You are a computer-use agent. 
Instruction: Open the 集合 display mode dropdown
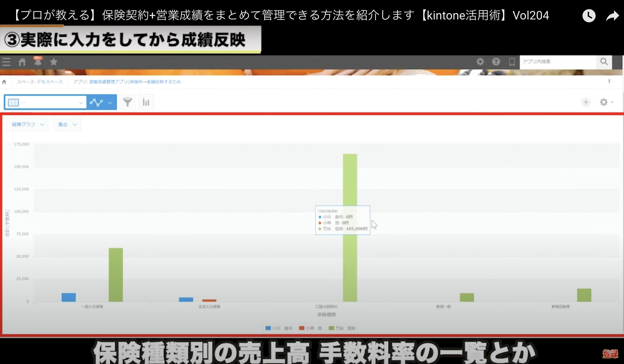[x=67, y=124]
